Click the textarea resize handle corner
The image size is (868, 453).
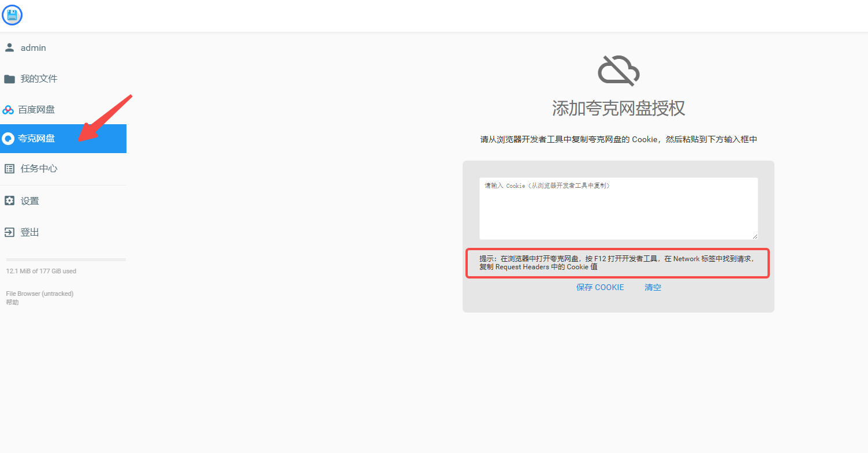754,236
